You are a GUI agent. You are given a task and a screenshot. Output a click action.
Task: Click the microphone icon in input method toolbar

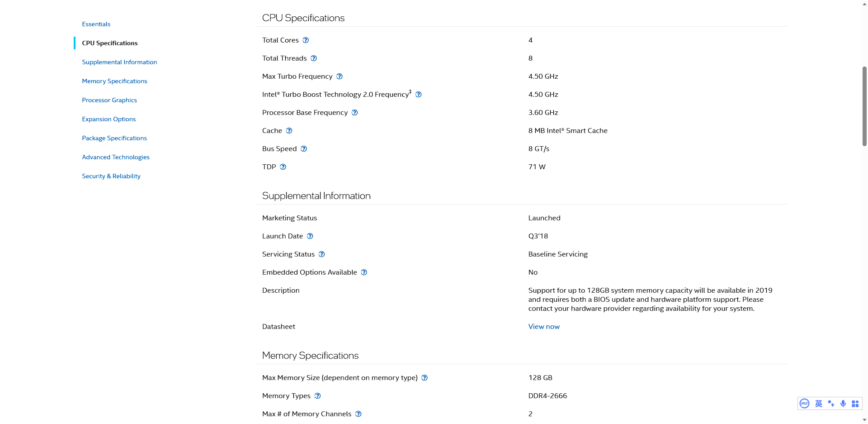tap(843, 404)
